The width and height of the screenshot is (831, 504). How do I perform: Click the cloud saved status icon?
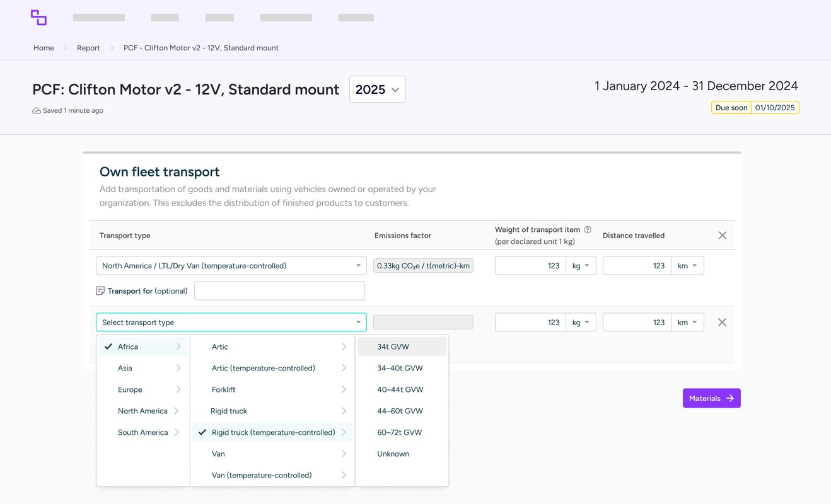click(37, 111)
